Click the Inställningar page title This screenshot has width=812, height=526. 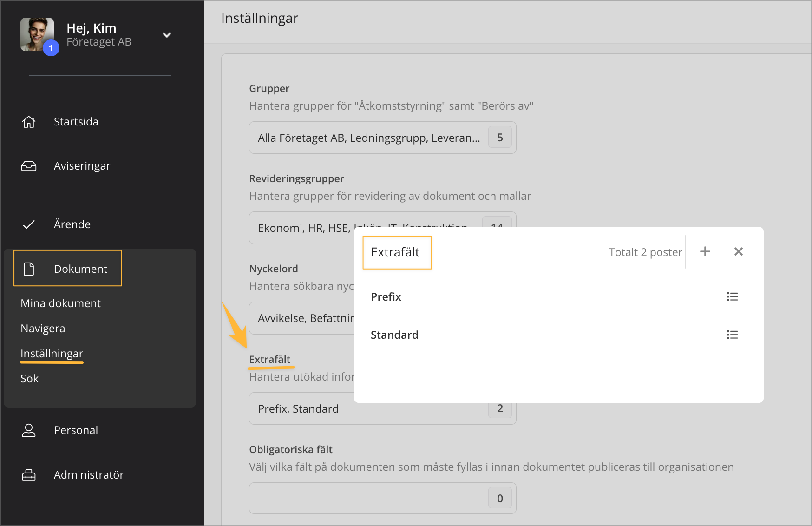point(260,18)
